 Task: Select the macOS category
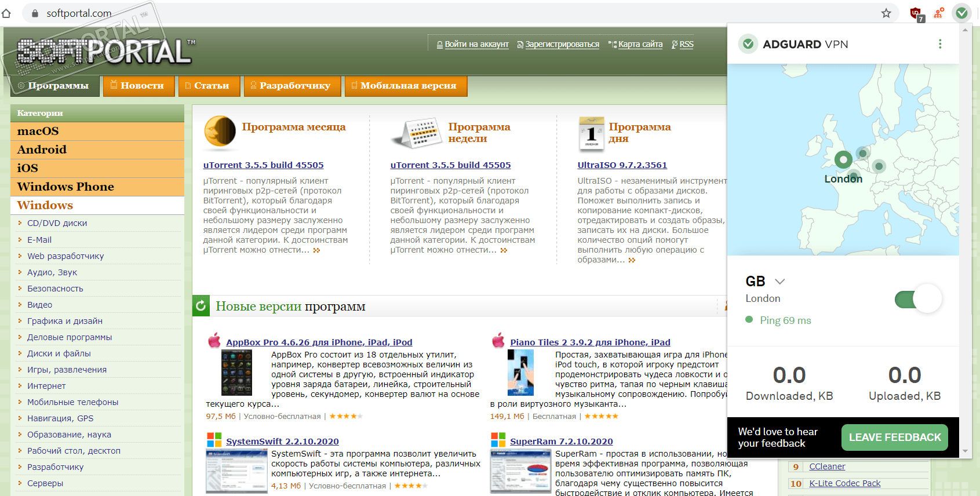(97, 131)
